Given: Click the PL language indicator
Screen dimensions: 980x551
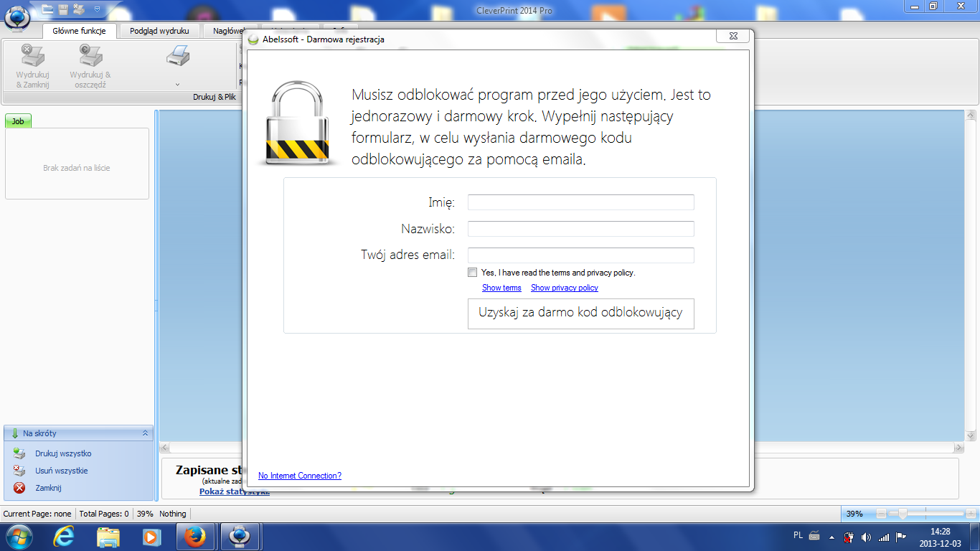Looking at the screenshot, I should 798,535.
